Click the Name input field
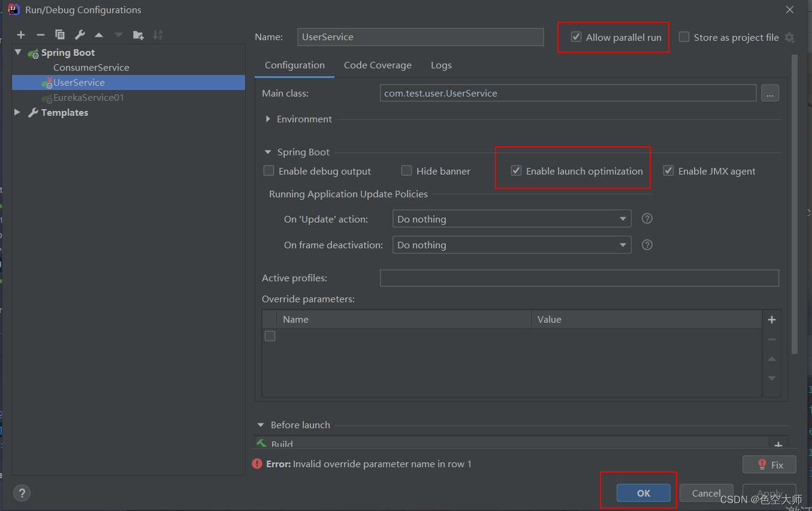812x511 pixels. coord(421,37)
